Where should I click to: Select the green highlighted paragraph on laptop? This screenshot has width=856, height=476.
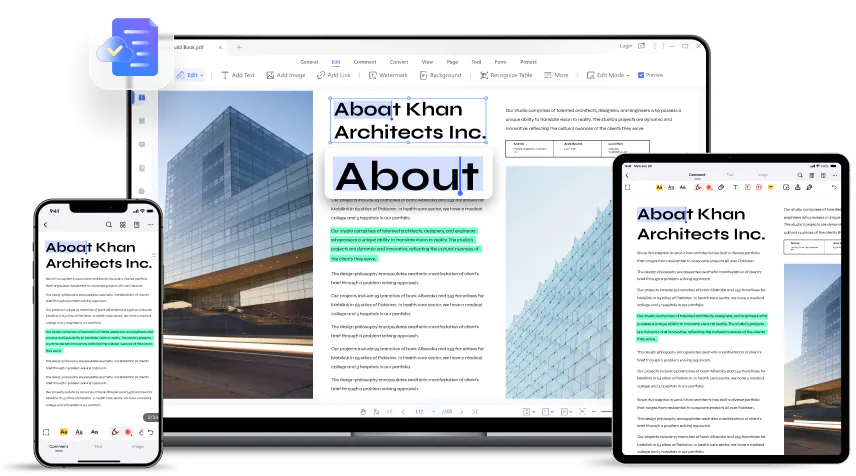(x=405, y=245)
